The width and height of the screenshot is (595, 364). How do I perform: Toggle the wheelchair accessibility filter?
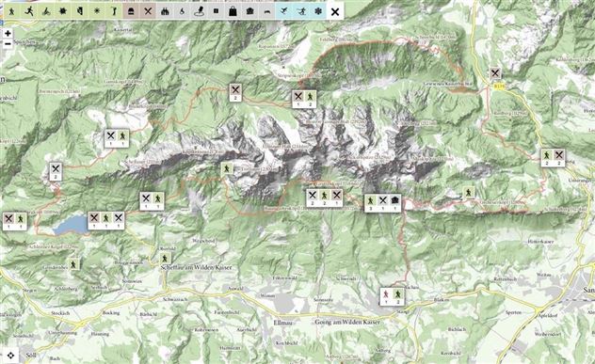[x=182, y=11]
